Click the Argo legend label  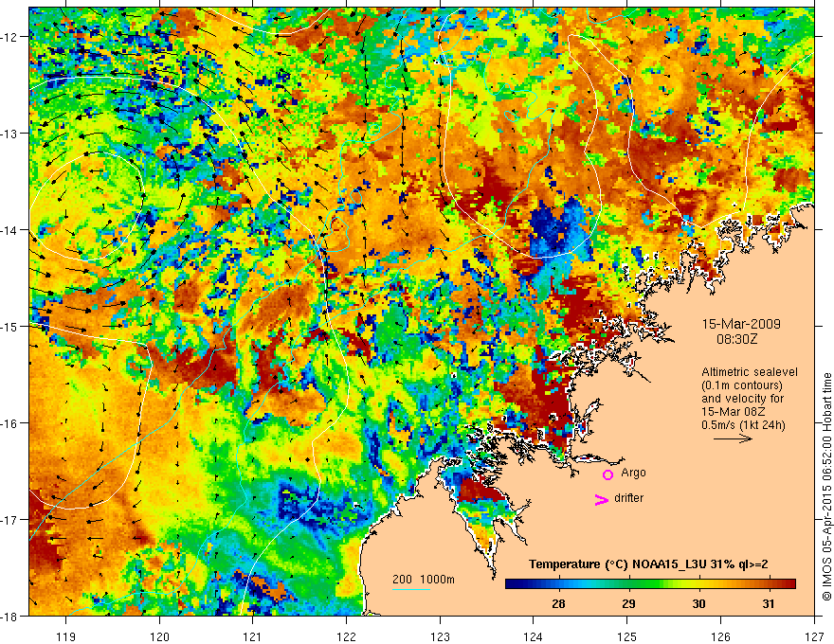click(633, 473)
